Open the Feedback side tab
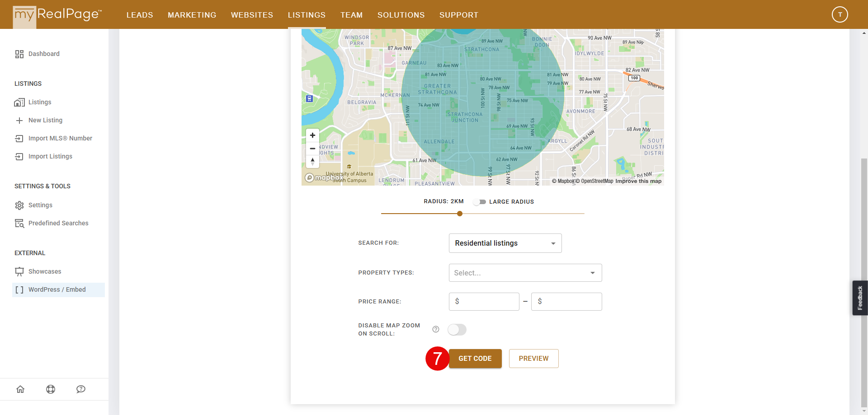The height and width of the screenshot is (415, 868). pos(860,298)
